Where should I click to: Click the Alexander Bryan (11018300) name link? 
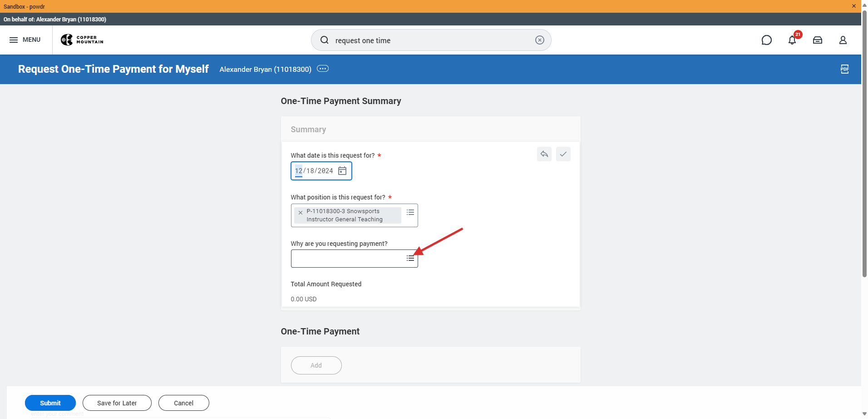pos(266,69)
